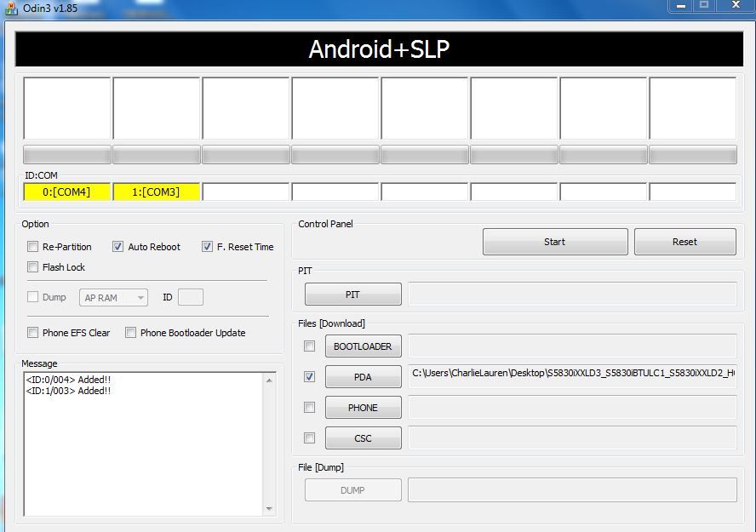Screen dimensions: 756x532
Task: Click the Start button
Action: (555, 242)
